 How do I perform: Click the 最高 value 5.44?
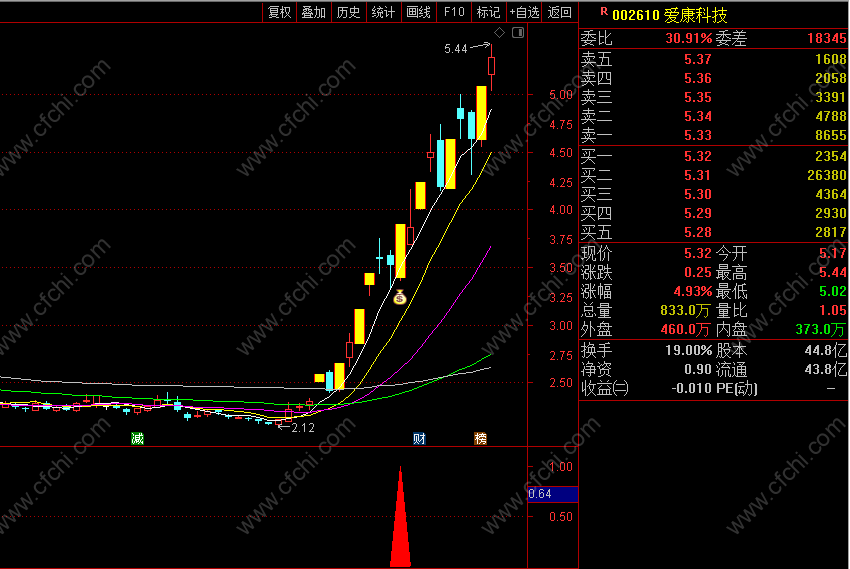832,272
